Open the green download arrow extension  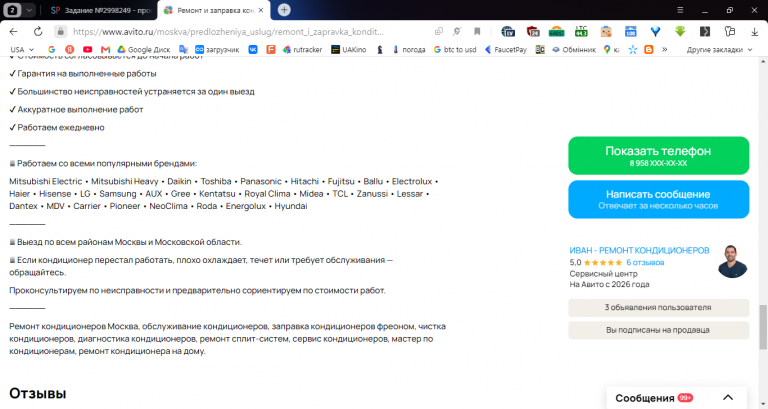point(680,31)
